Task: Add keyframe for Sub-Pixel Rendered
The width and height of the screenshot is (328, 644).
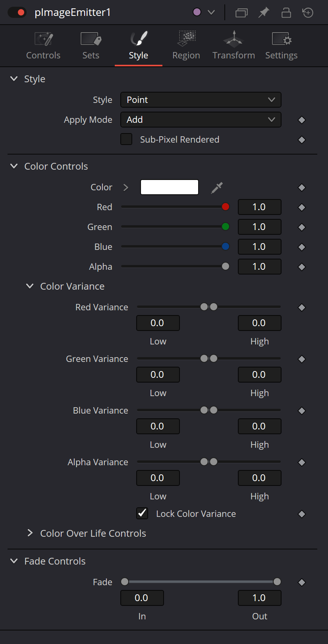Action: (302, 140)
